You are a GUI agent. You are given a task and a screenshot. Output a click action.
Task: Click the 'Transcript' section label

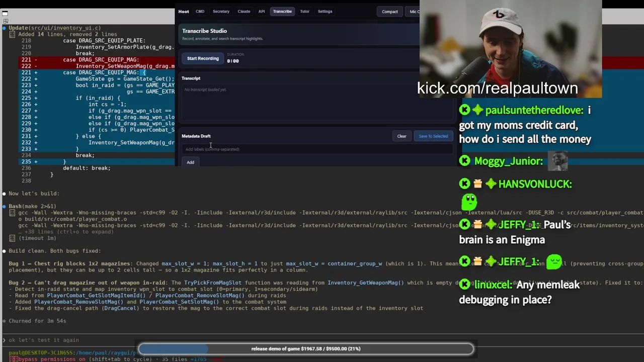(191, 78)
